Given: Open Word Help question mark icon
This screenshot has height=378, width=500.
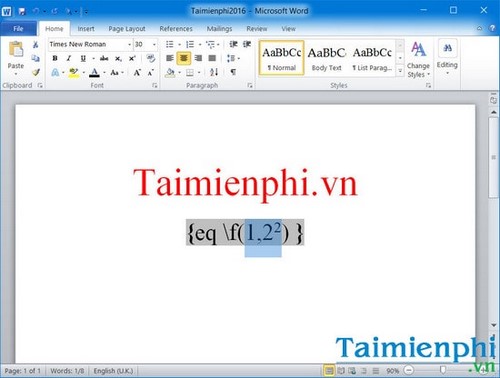Looking at the screenshot, I should (x=492, y=28).
